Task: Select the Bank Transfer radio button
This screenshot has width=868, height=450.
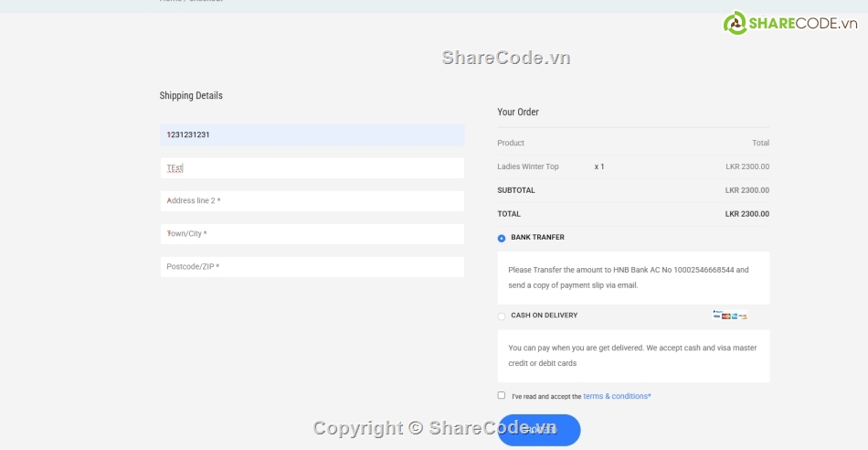Action: (x=502, y=239)
